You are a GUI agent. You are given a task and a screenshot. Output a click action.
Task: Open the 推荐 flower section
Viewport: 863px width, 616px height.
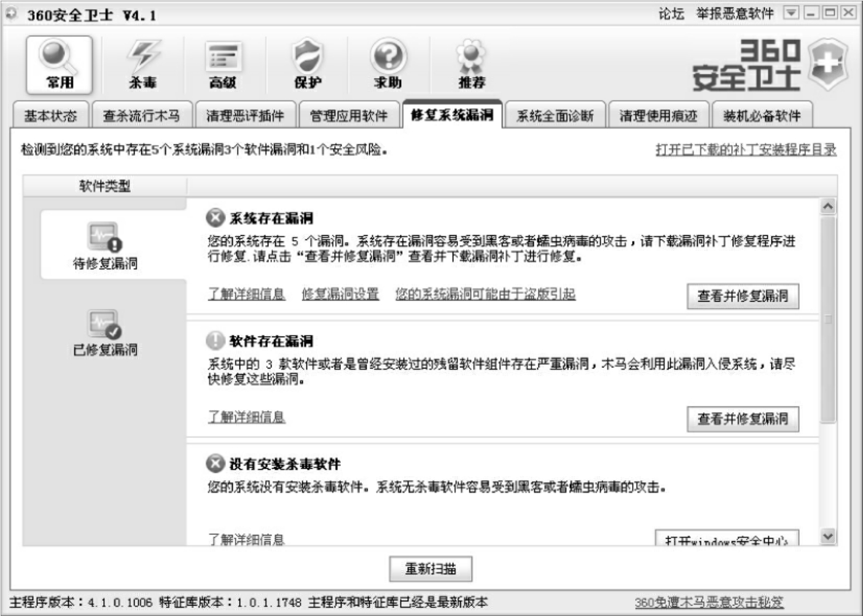pyautogui.click(x=471, y=64)
